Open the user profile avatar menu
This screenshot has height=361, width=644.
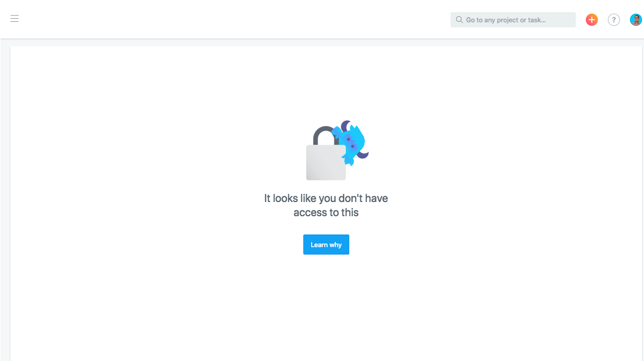click(636, 20)
